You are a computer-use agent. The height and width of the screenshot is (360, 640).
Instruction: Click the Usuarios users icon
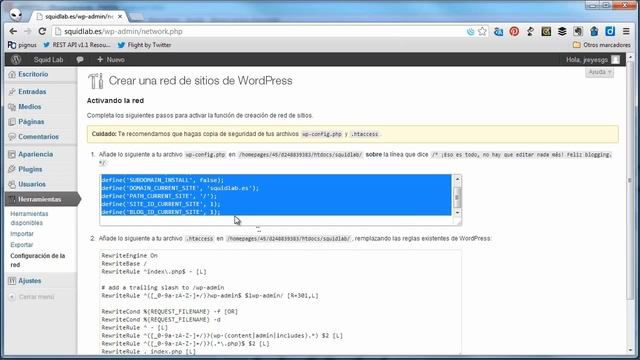12,184
